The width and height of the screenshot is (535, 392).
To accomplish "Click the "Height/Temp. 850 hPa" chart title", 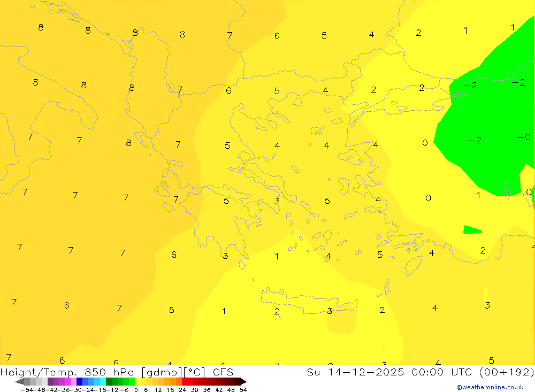I will (67, 372).
